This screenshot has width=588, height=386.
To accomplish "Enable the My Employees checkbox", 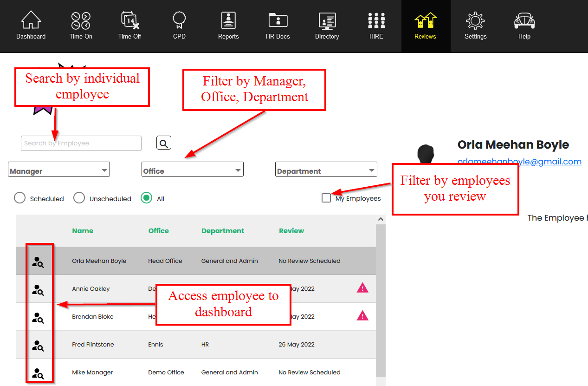I will pos(326,198).
